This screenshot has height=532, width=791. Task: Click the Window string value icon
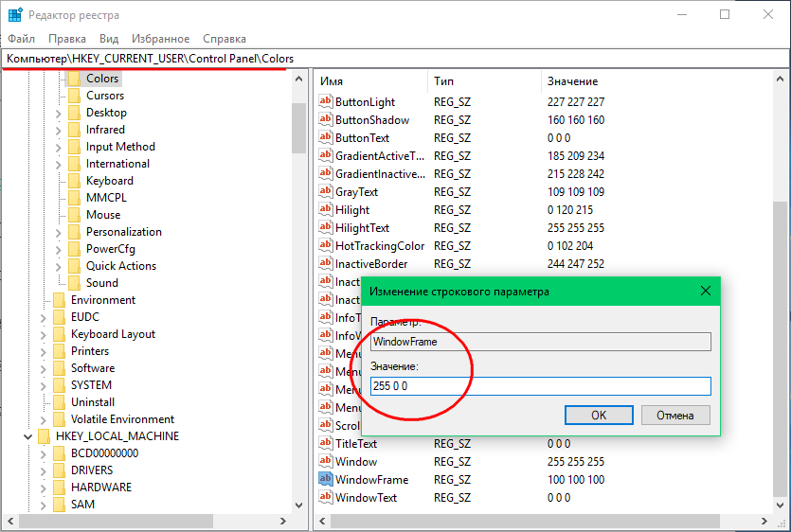325,461
